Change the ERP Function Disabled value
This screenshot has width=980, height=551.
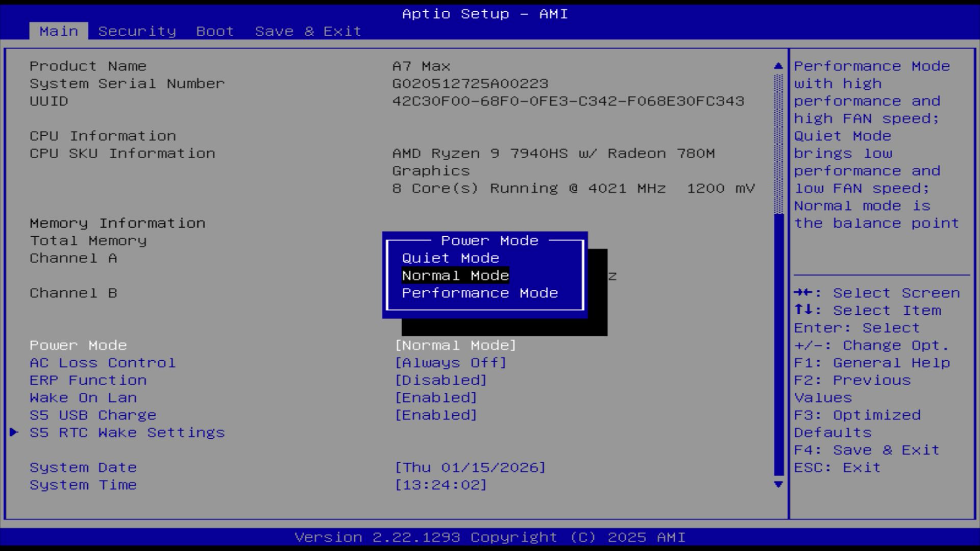440,380
